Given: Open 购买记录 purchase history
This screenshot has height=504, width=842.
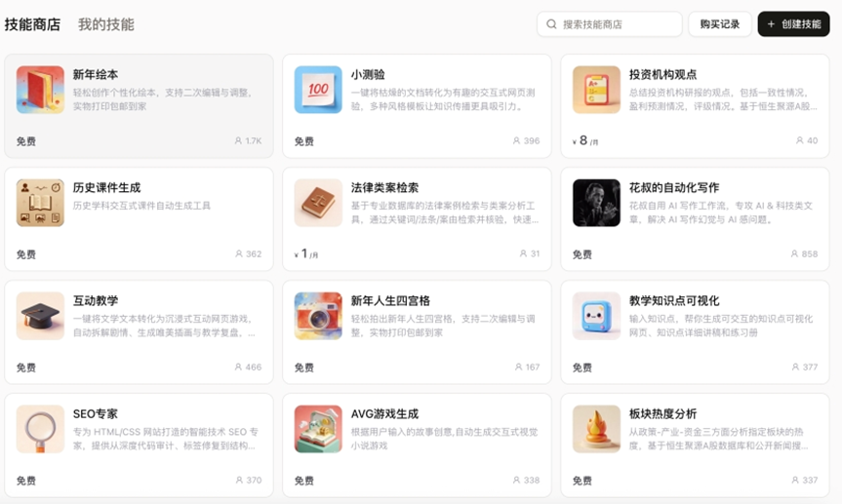Looking at the screenshot, I should point(720,24).
